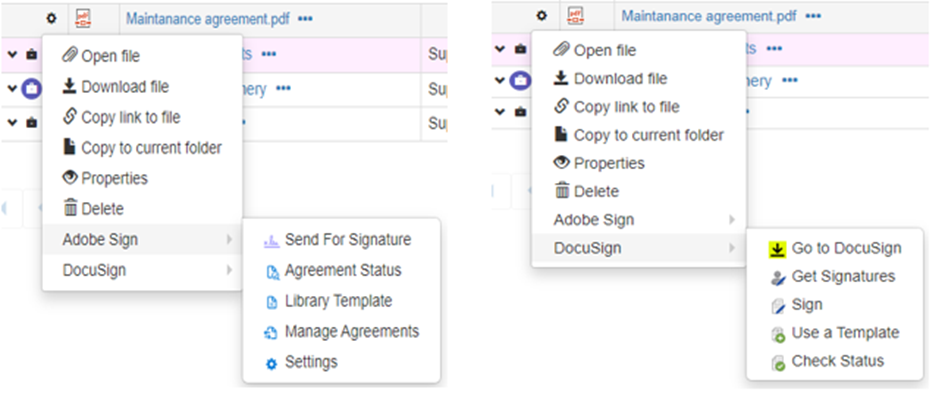Image resolution: width=945 pixels, height=405 pixels.
Task: Click Copy link chain icon above DocuSign submenu
Action: click(560, 107)
